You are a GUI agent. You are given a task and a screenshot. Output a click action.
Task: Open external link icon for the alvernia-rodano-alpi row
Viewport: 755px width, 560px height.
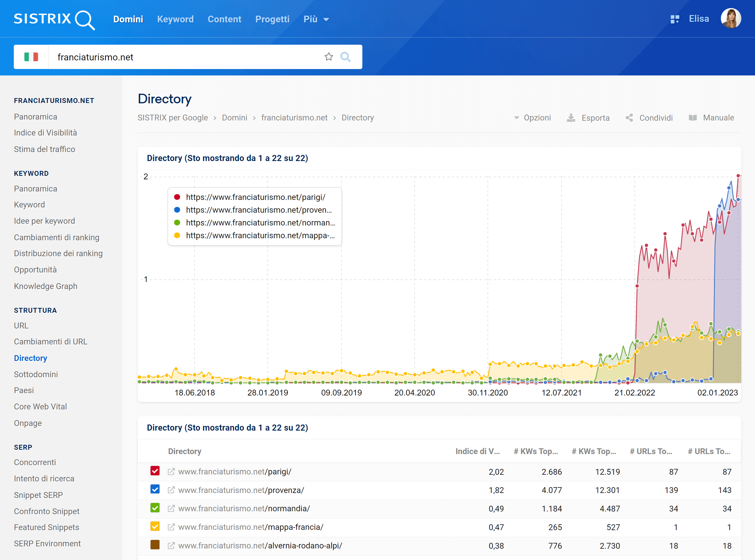(x=171, y=545)
